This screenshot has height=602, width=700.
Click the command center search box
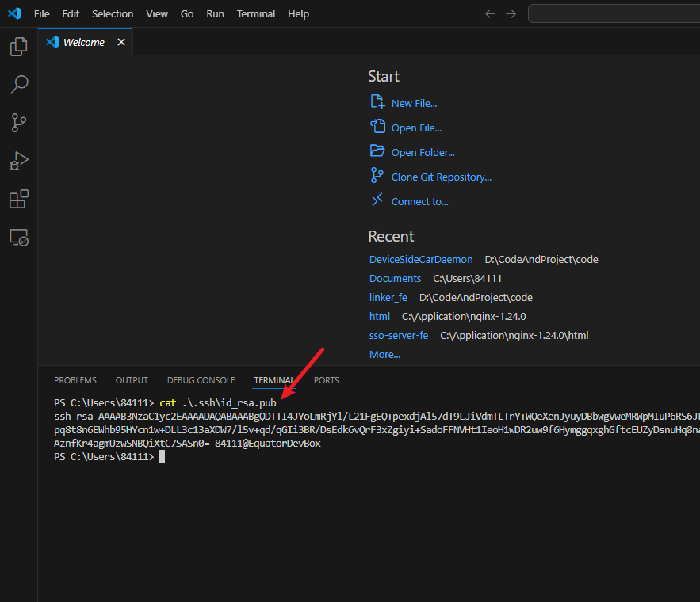pos(614,14)
